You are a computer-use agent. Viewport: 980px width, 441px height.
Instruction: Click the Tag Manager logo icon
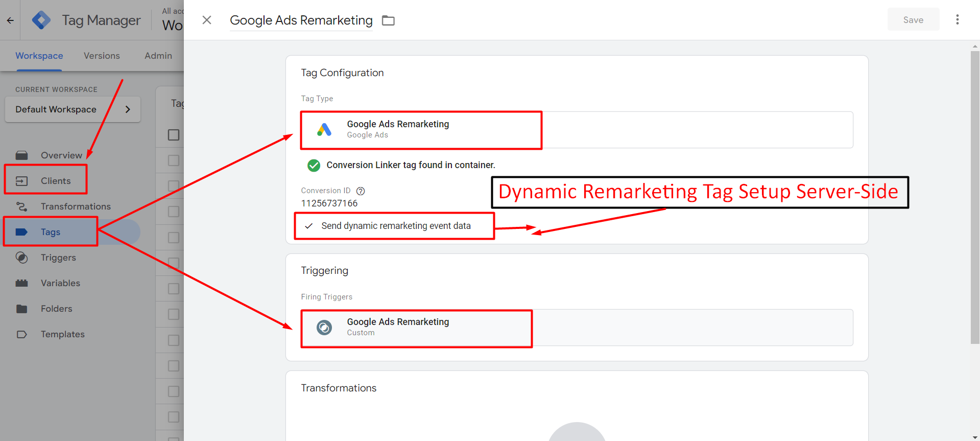(x=41, y=20)
